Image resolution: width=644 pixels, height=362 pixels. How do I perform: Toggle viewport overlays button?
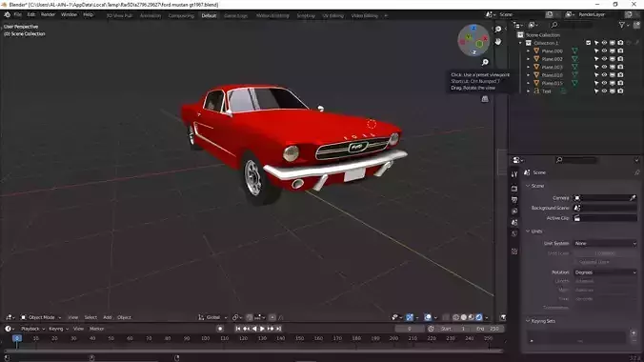click(428, 317)
